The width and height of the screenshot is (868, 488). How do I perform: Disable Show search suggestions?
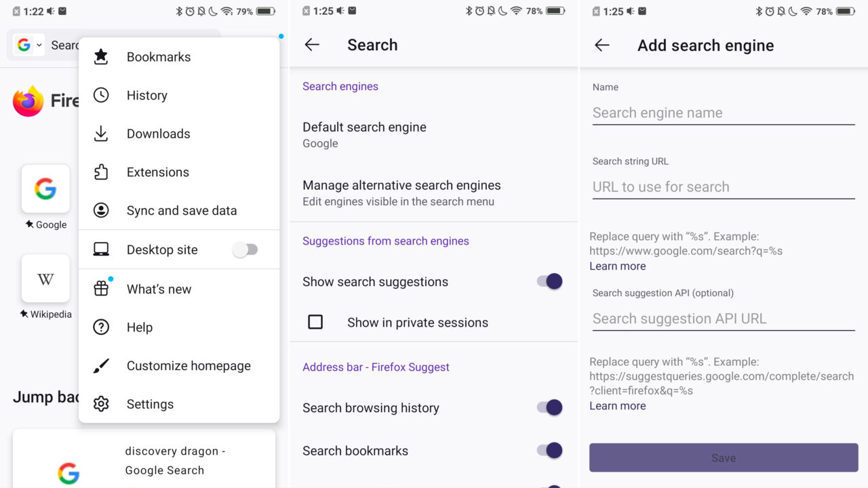pyautogui.click(x=548, y=281)
